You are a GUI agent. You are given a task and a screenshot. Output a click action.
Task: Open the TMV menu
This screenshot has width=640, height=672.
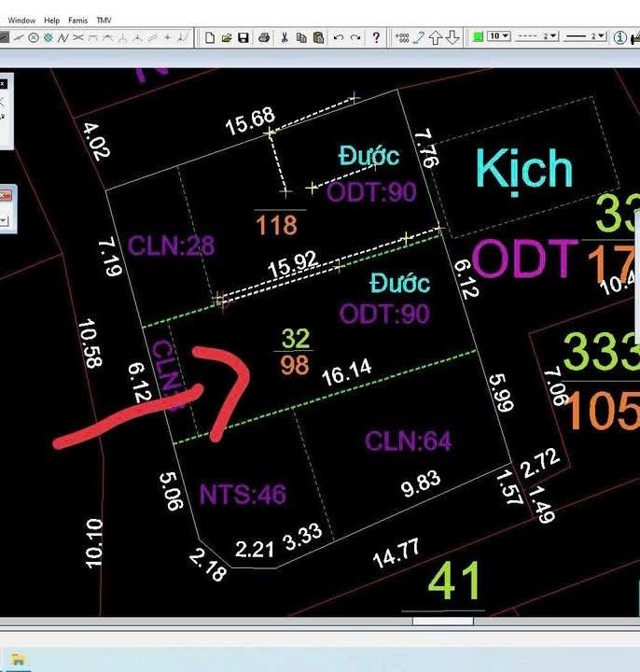click(104, 20)
